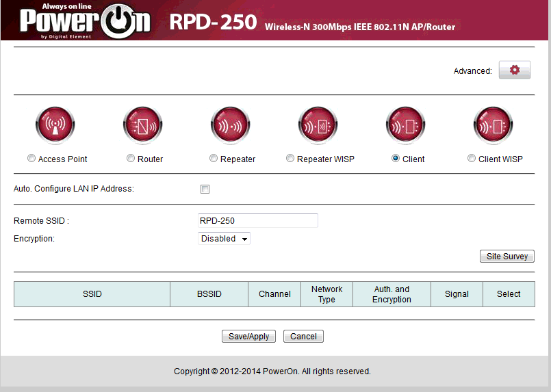Click the RPD-250 model title text
Viewport: 551px width, 392px height.
click(214, 22)
